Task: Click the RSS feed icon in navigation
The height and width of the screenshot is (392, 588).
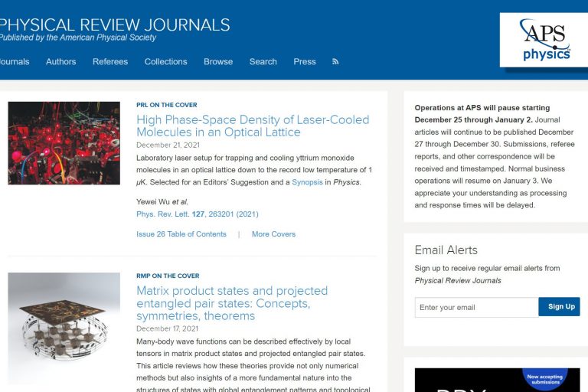Action: (x=335, y=62)
